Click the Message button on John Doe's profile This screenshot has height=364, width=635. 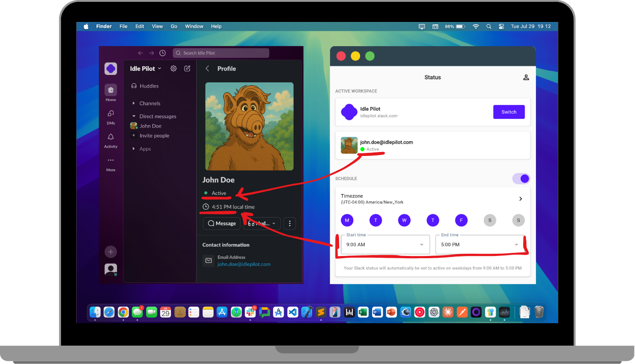point(221,223)
